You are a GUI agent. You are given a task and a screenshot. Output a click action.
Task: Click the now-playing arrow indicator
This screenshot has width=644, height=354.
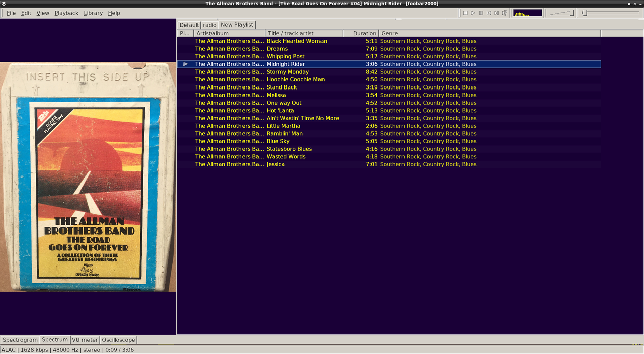(186, 64)
